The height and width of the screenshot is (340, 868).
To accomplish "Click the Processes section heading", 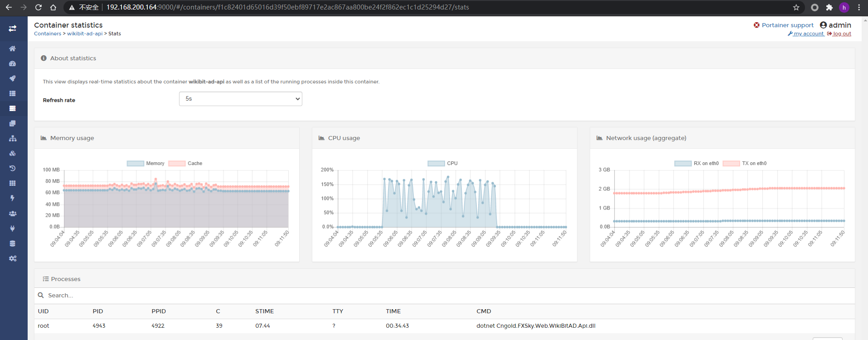I will pos(66,279).
